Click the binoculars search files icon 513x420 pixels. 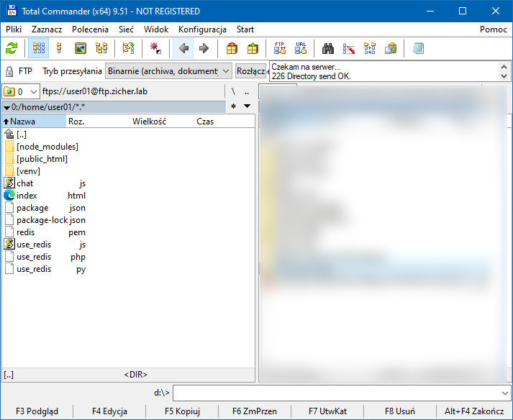tap(328, 49)
